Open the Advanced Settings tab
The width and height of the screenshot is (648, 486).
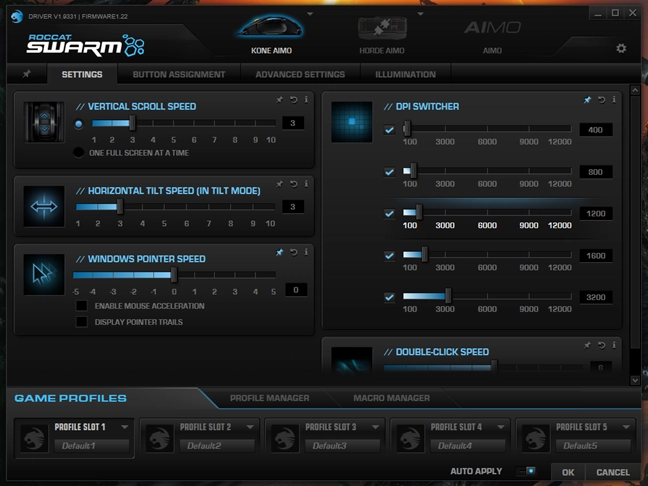click(x=300, y=74)
